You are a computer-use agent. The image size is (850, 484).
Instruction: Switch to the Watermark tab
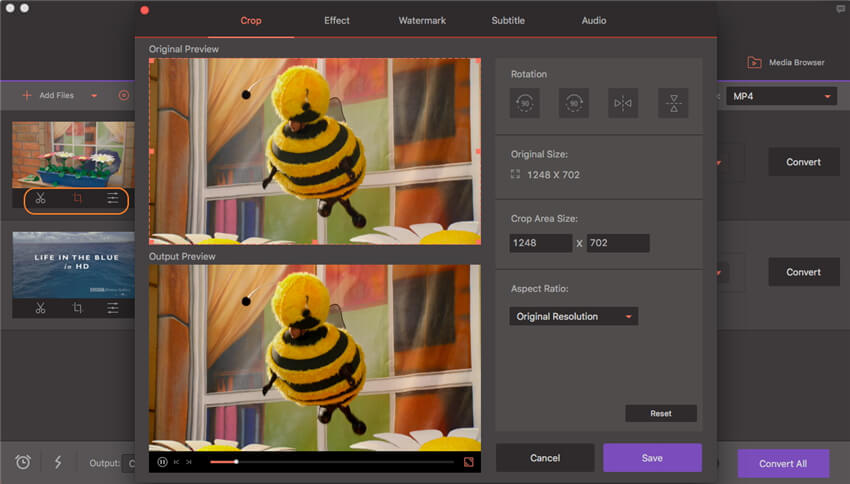pyautogui.click(x=422, y=21)
